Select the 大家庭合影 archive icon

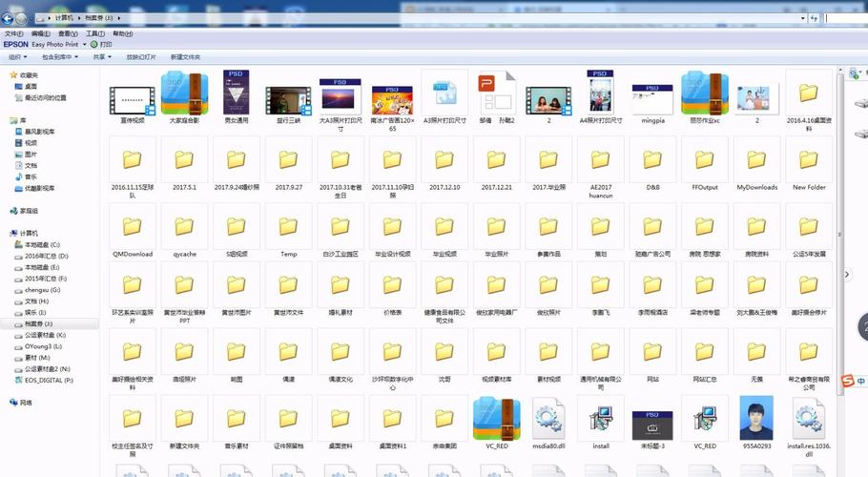(x=184, y=93)
